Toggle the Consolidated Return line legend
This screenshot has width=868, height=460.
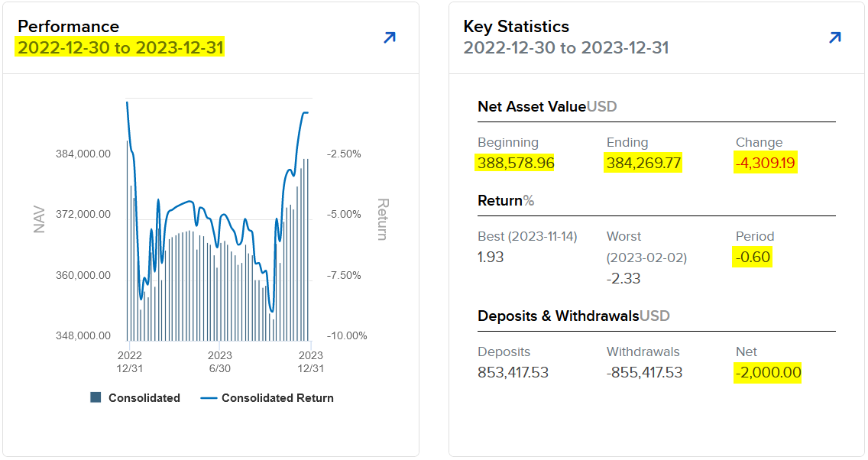pos(267,397)
